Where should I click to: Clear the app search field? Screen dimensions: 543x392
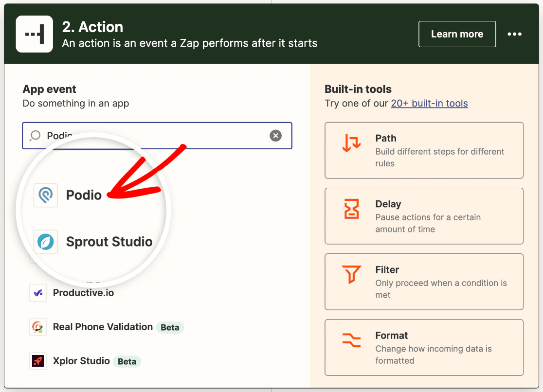pos(276,135)
